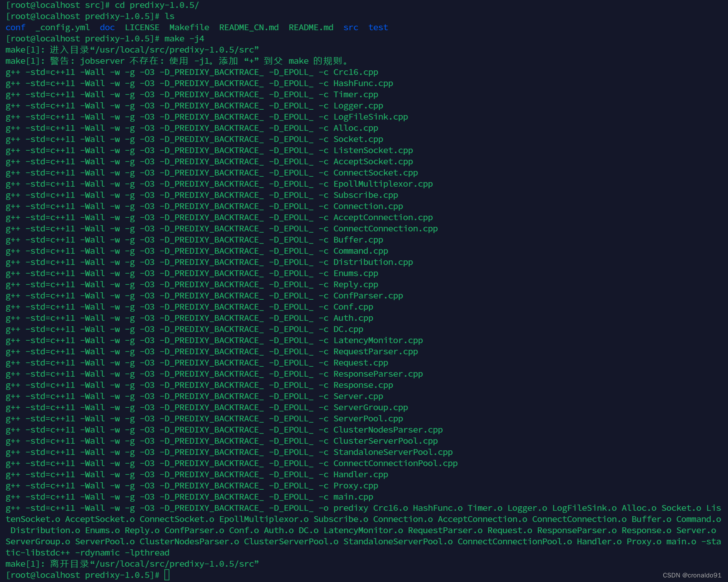Select 'HashFunc.cpp' file name
728x582 pixels.
364,83
